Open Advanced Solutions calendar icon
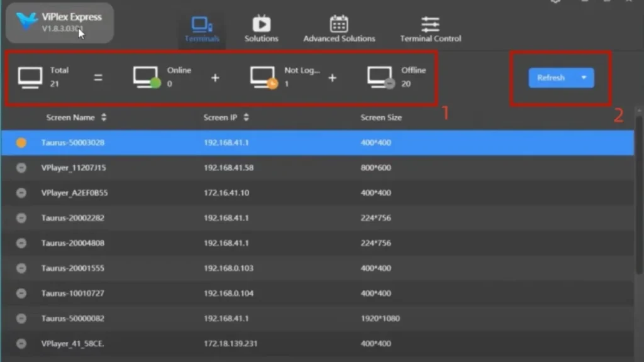Screen dimensions: 644x362 pyautogui.click(x=339, y=24)
